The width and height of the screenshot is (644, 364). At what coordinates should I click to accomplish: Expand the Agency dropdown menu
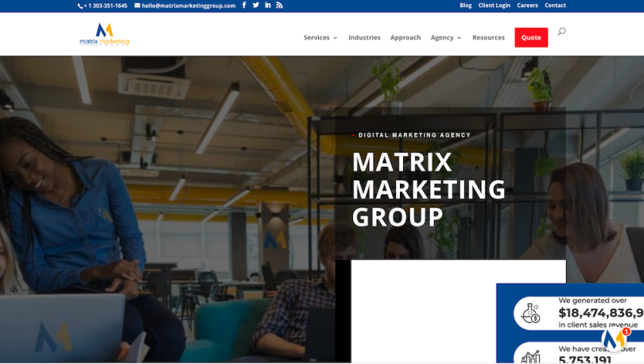pos(446,37)
